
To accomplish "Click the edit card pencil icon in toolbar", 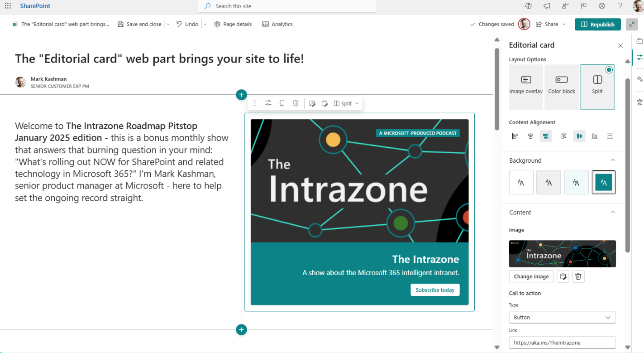I will tap(324, 103).
